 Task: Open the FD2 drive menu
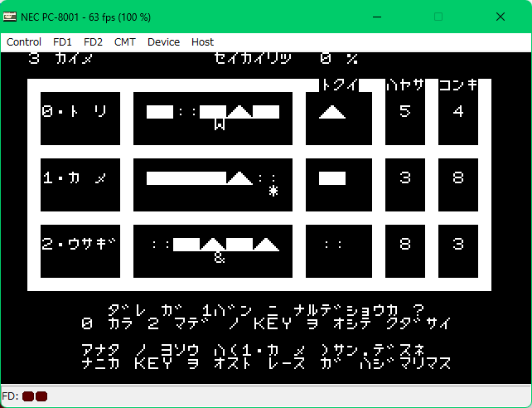pos(93,41)
